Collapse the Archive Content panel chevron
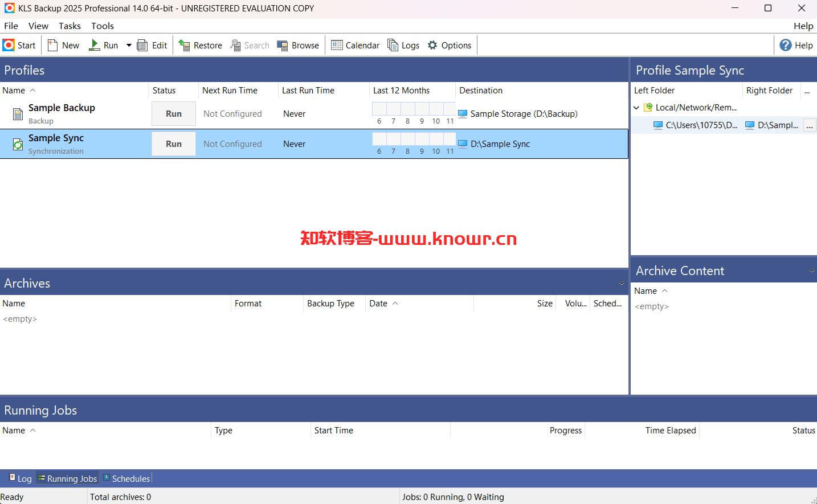The image size is (817, 504). pyautogui.click(x=812, y=271)
